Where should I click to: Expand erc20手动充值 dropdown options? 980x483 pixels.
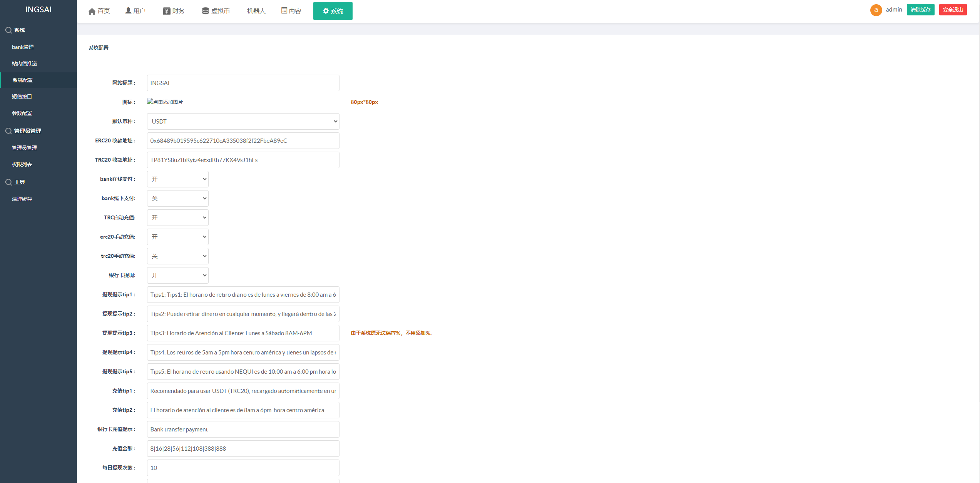(177, 236)
